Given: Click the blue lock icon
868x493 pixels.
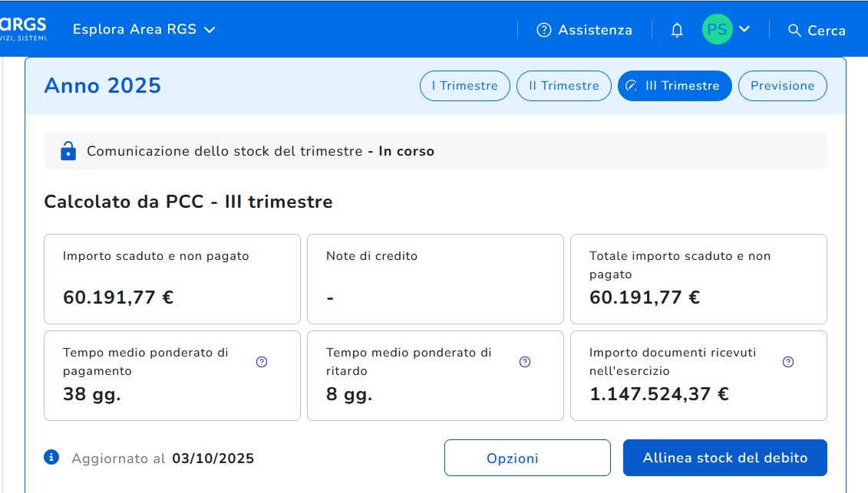Looking at the screenshot, I should click(x=68, y=151).
